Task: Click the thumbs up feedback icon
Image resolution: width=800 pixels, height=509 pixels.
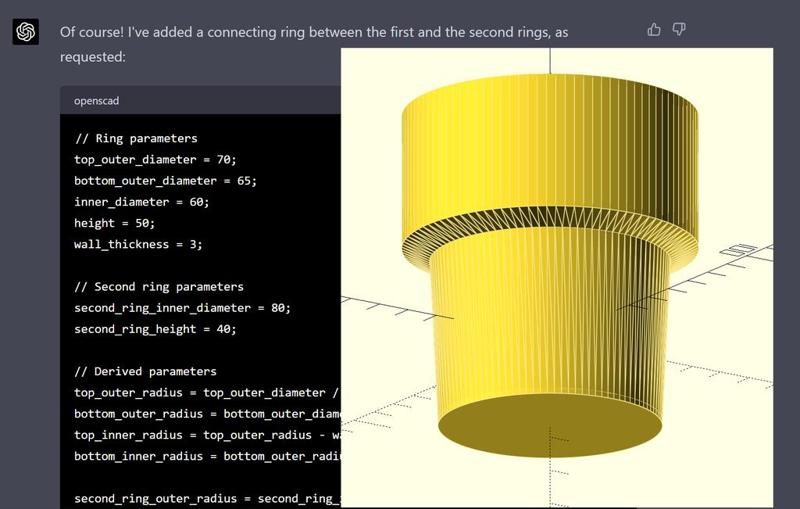Action: pyautogui.click(x=654, y=30)
